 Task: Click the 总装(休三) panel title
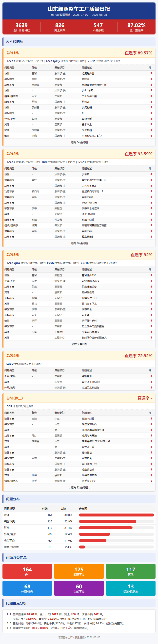[x=15, y=398]
